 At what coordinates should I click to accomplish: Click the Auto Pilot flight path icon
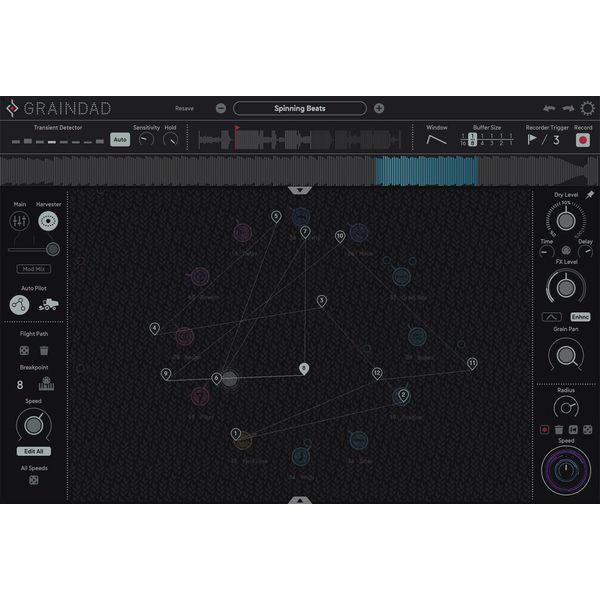(19, 305)
